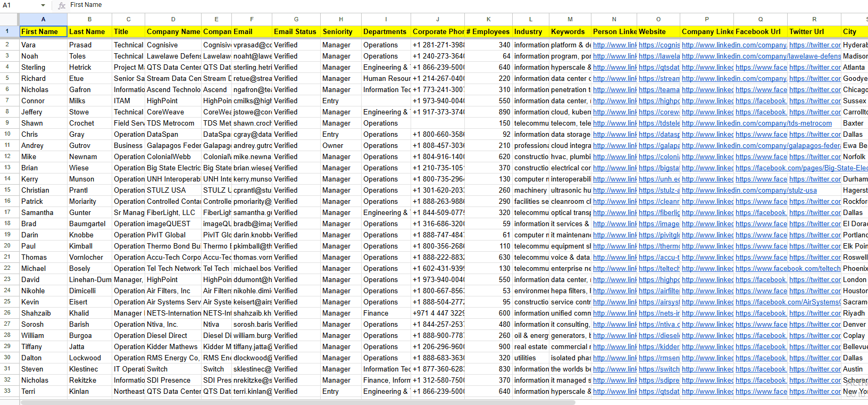Select row 15 header number
This screenshot has width=868, height=405.
[7, 190]
